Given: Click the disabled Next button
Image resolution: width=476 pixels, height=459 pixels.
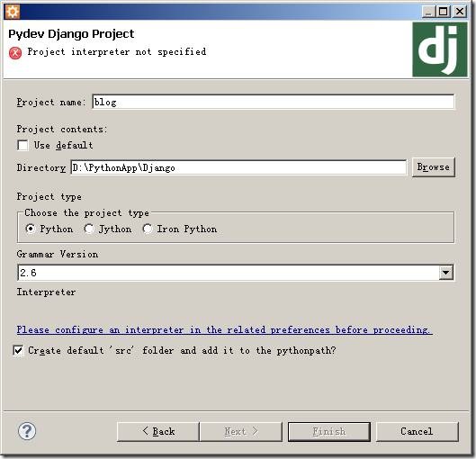Looking at the screenshot, I should [241, 431].
